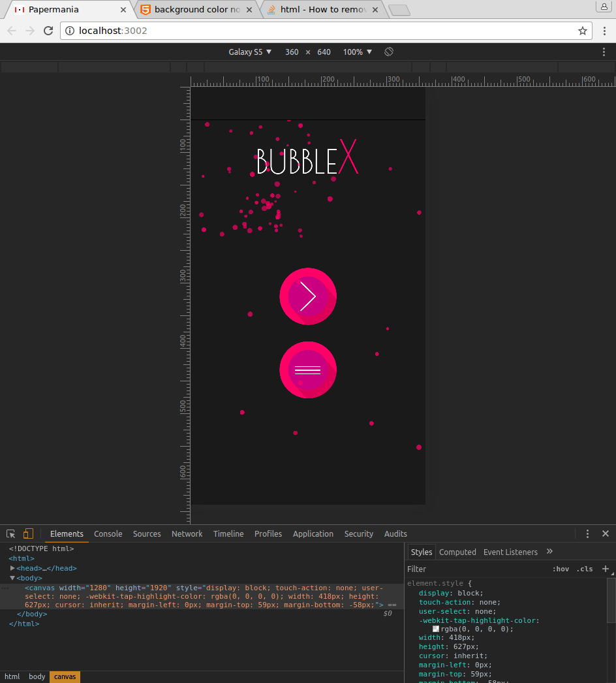616x683 pixels.
Task: Add new style rule plus icon
Action: (x=606, y=569)
